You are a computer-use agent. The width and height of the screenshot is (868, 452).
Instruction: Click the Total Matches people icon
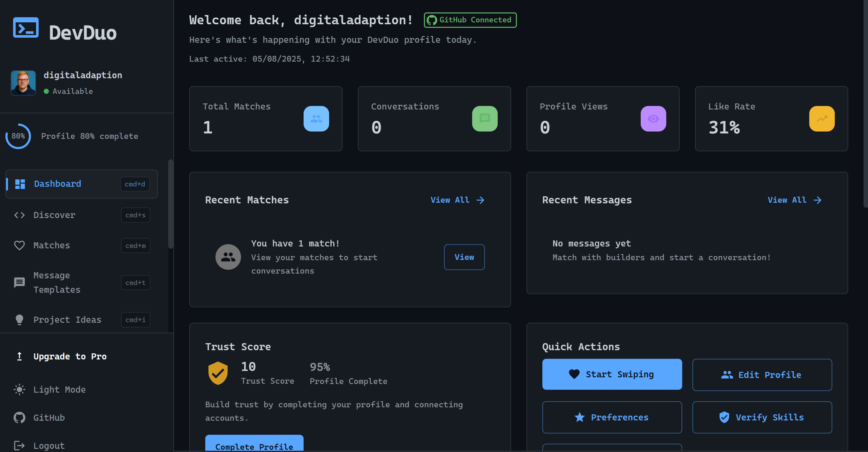(x=316, y=118)
